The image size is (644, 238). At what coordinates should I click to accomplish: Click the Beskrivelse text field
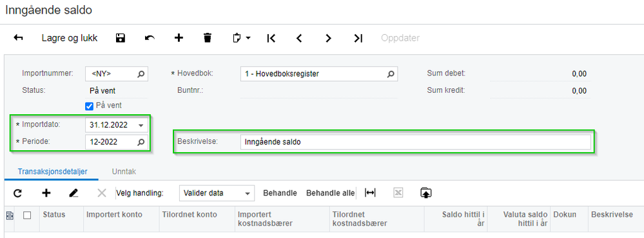click(x=416, y=142)
